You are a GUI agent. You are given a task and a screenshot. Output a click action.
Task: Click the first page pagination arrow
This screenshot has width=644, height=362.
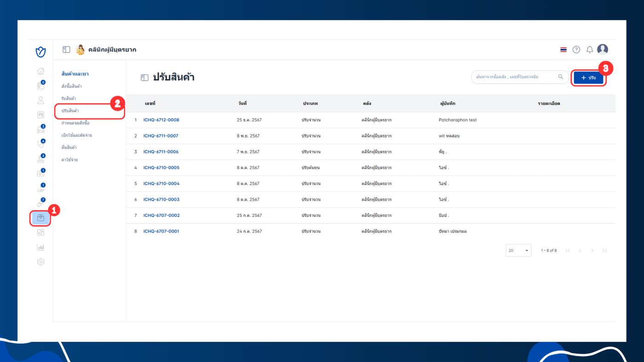pos(568,251)
